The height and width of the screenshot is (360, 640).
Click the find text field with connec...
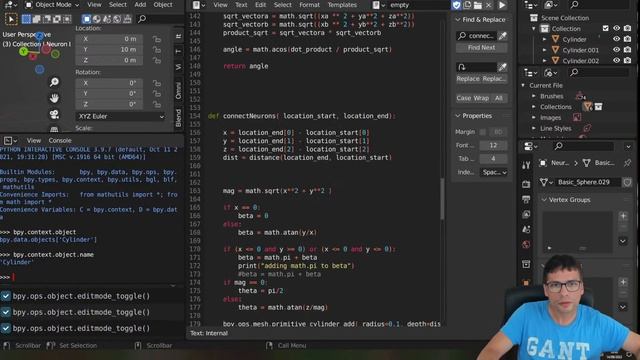pos(476,36)
